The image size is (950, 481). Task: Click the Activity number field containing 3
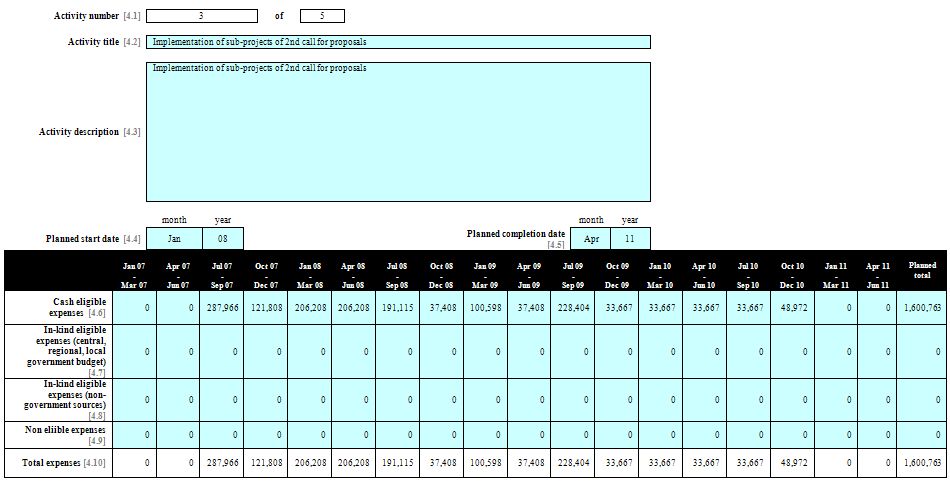201,16
